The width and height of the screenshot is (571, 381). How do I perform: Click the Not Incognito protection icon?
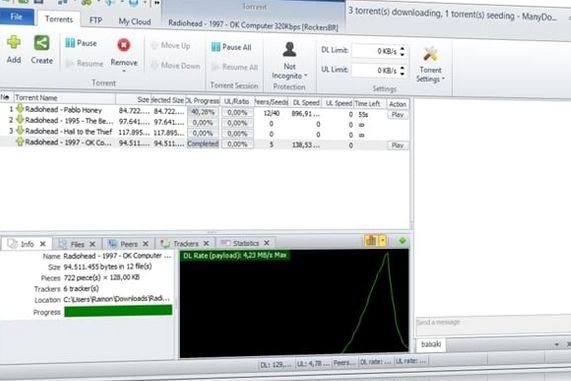290,50
